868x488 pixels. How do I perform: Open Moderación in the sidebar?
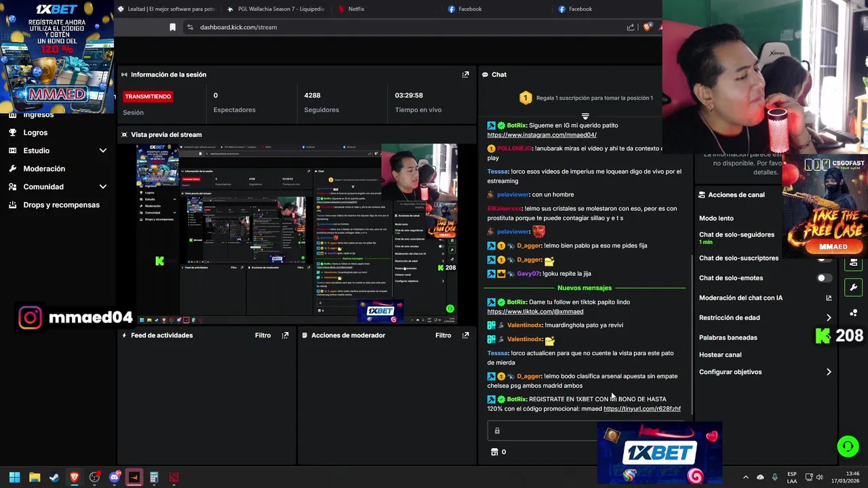tap(44, 169)
